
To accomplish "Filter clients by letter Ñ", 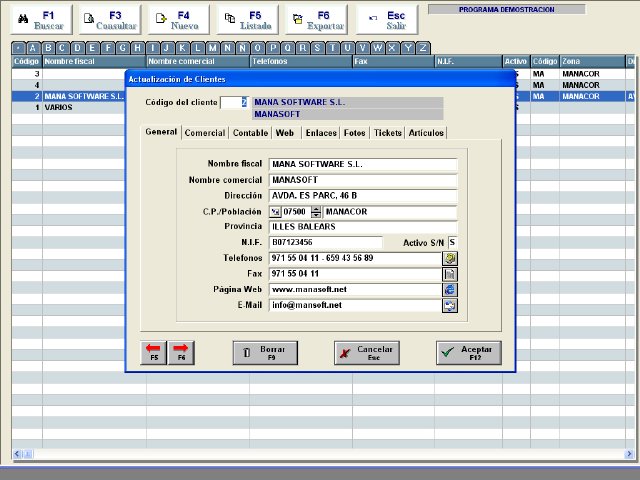I will (242, 48).
